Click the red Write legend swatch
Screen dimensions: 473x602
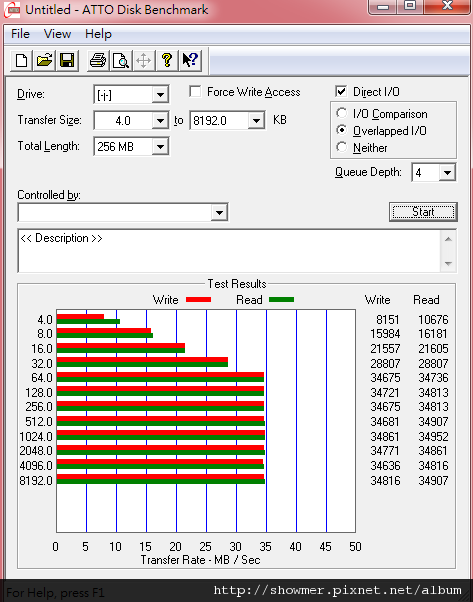198,299
